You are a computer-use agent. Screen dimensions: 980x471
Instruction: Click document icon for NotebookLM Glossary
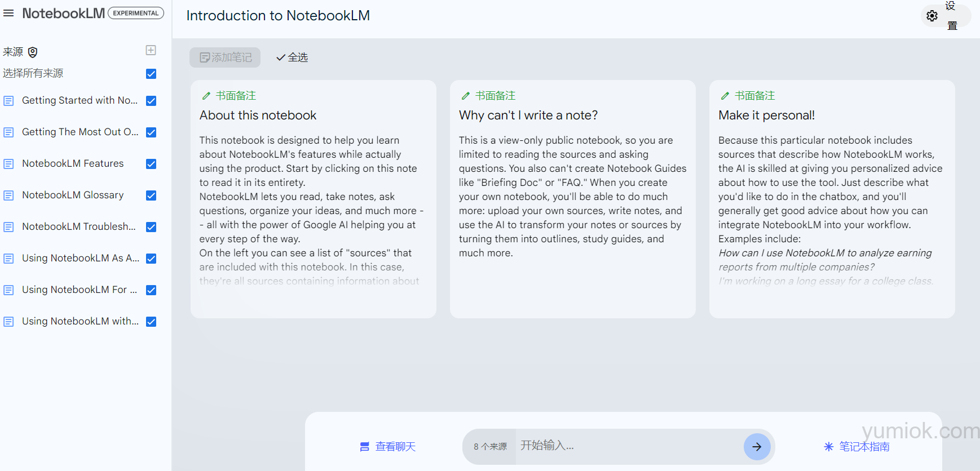(x=8, y=195)
